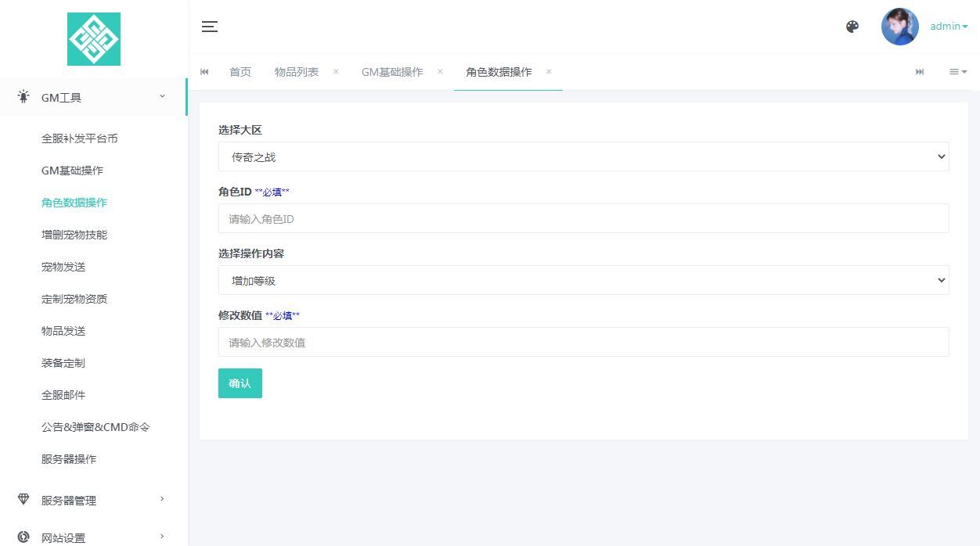Jump to first tab with rewind icon
Image resolution: width=980 pixels, height=546 pixels.
pos(204,72)
